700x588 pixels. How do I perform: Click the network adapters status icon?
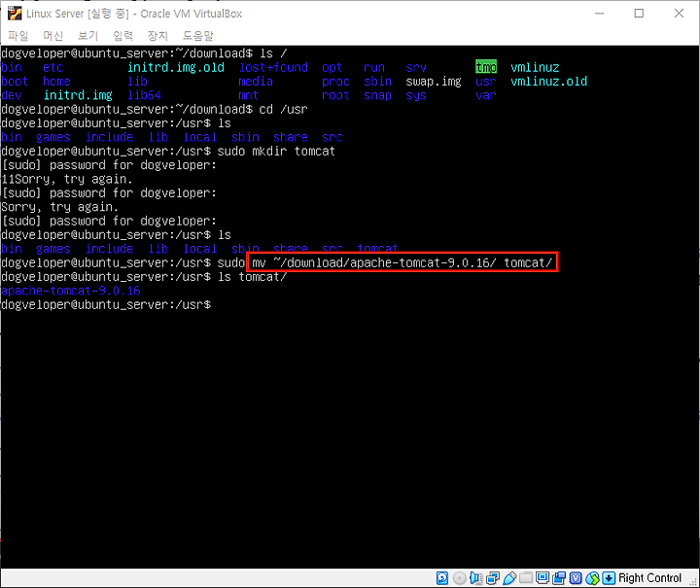click(493, 578)
